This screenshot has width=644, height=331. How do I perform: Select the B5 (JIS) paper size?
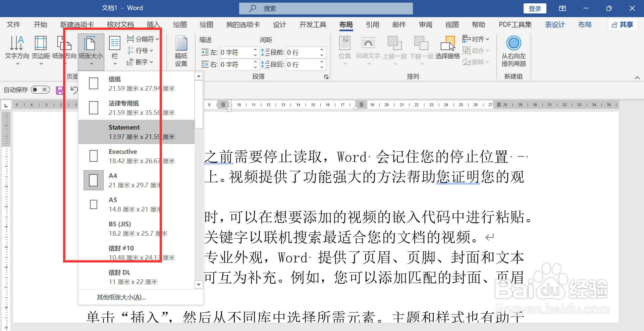tap(137, 229)
